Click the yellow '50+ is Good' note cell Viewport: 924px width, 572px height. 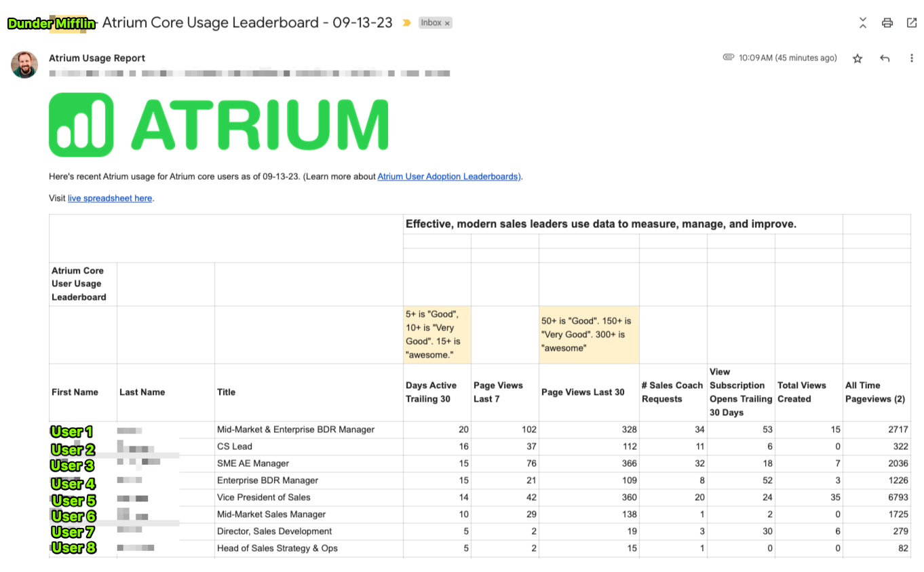click(589, 335)
